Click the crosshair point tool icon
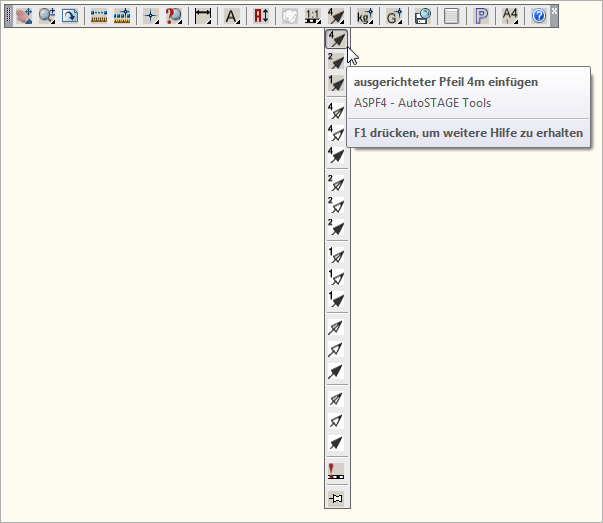The image size is (603, 523). pos(151,16)
